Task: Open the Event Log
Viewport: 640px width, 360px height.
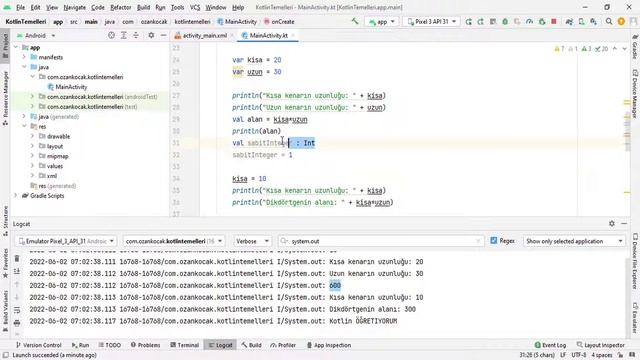Action: coord(550,345)
